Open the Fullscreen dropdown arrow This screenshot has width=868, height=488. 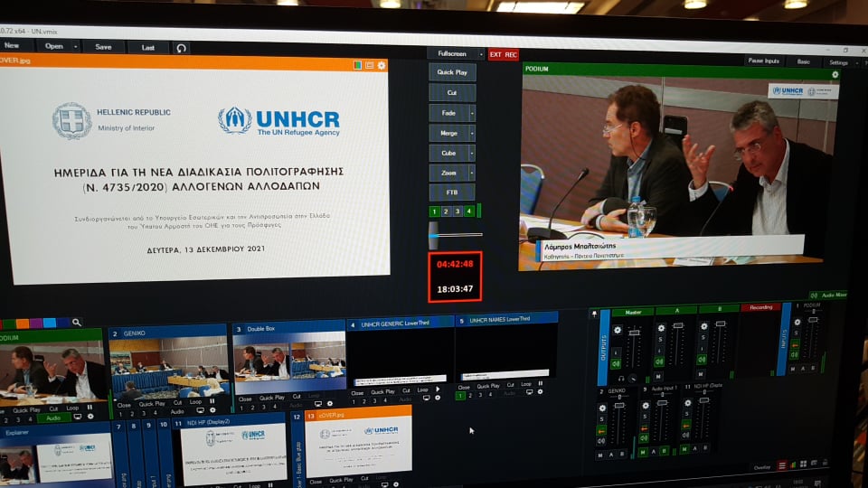(481, 54)
